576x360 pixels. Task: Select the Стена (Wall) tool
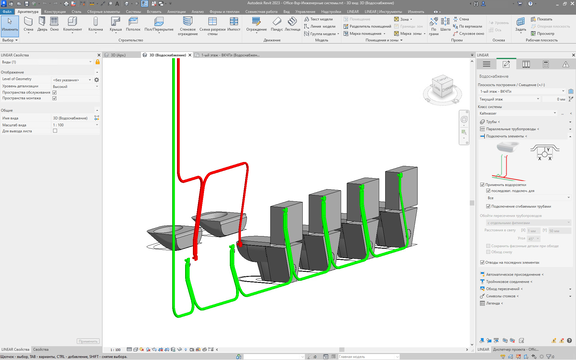click(x=28, y=24)
